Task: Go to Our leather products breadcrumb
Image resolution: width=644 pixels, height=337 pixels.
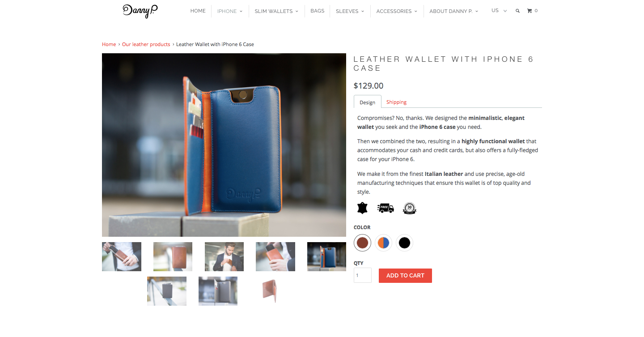Action: (x=146, y=44)
